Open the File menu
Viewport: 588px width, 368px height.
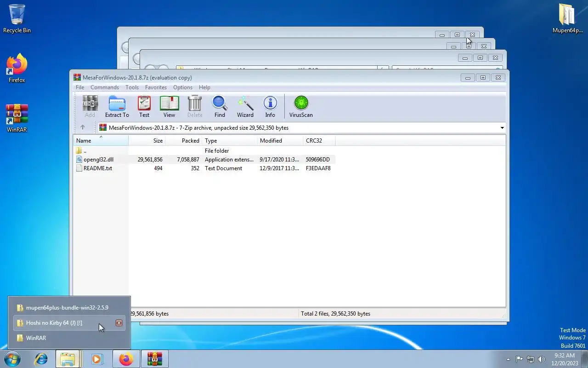coord(80,87)
